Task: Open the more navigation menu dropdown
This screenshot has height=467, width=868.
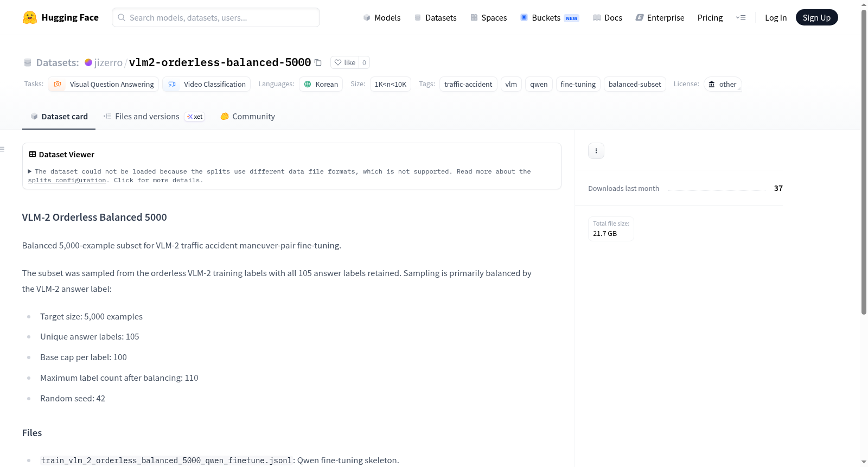Action: pyautogui.click(x=741, y=17)
